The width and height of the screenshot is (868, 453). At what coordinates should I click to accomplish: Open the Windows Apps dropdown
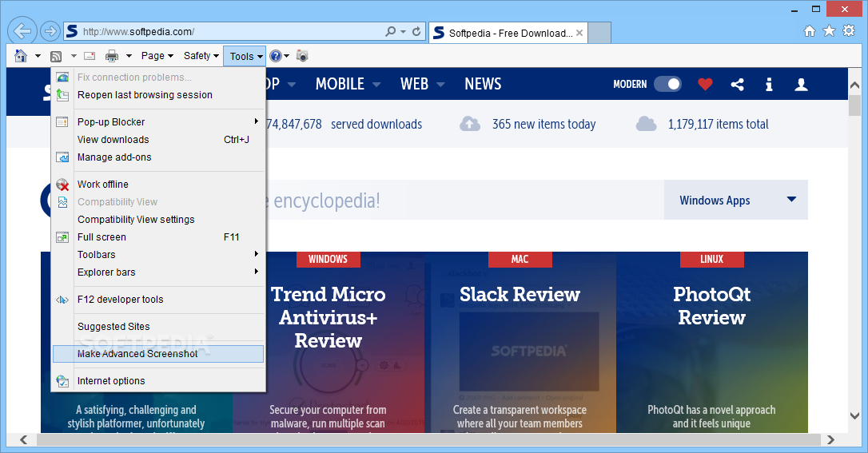coord(735,201)
